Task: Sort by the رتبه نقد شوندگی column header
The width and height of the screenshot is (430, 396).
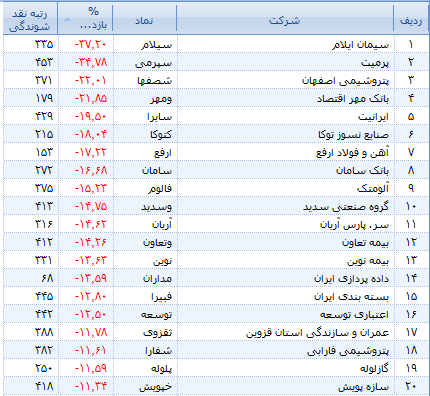Action: [30, 18]
